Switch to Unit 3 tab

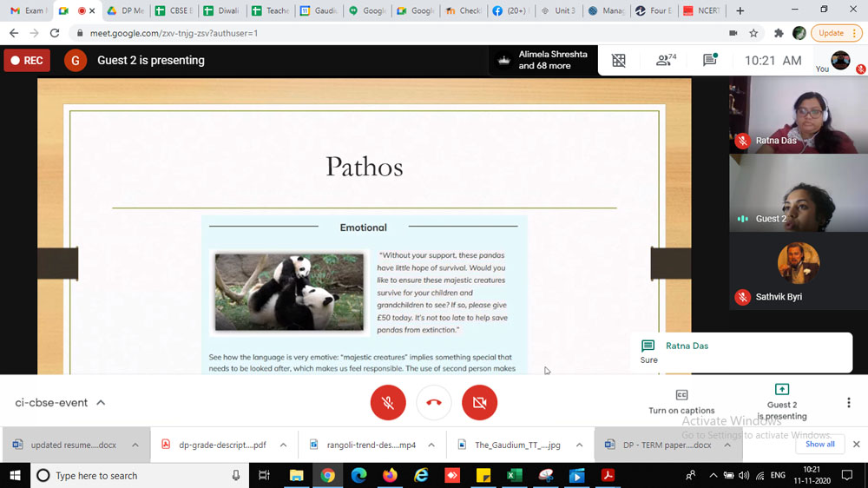click(x=560, y=10)
